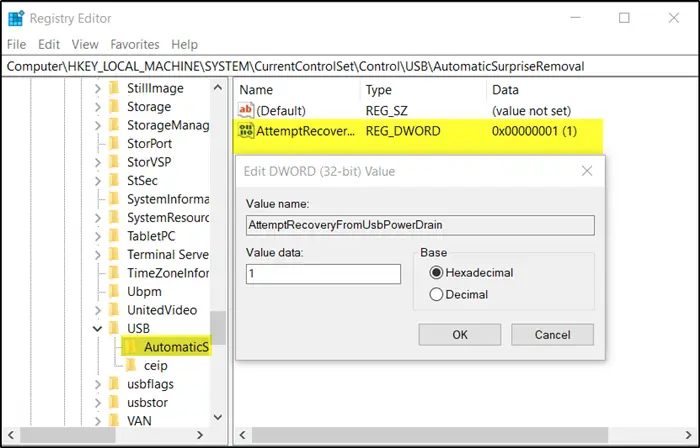This screenshot has height=448, width=700.
Task: Click the 0x00000001 (1) data cell
Action: 534,131
